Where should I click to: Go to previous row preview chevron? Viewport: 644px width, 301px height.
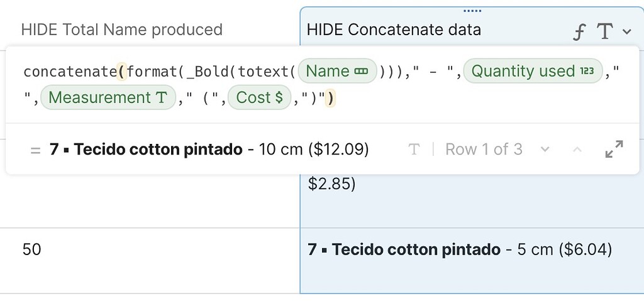click(577, 149)
